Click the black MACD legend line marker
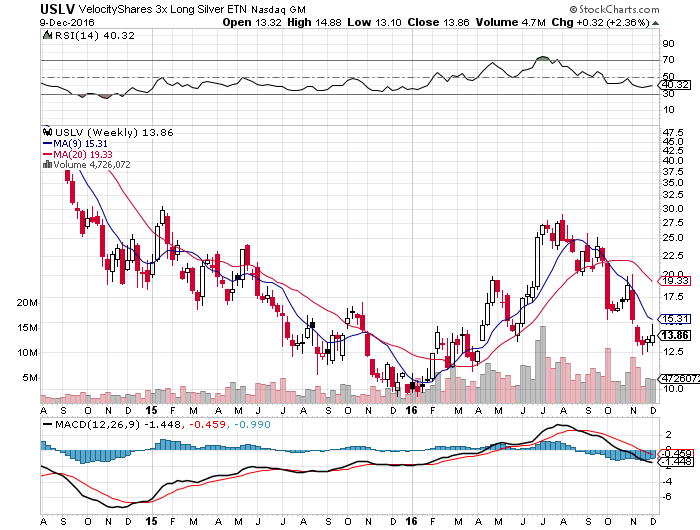The height and width of the screenshot is (530, 700). tap(47, 424)
